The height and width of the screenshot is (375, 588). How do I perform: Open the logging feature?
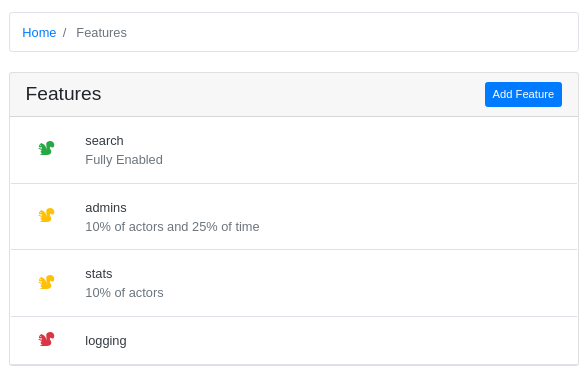point(106,341)
